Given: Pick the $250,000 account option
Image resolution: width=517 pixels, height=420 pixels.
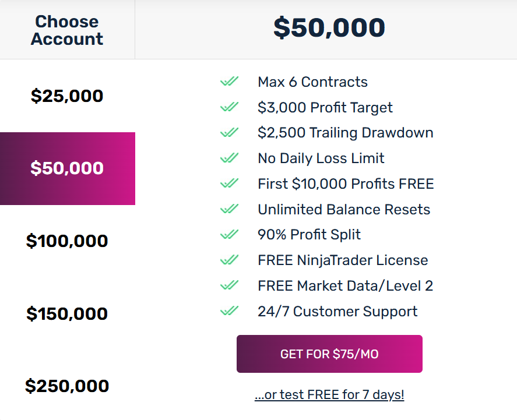Looking at the screenshot, I should 67,386.
